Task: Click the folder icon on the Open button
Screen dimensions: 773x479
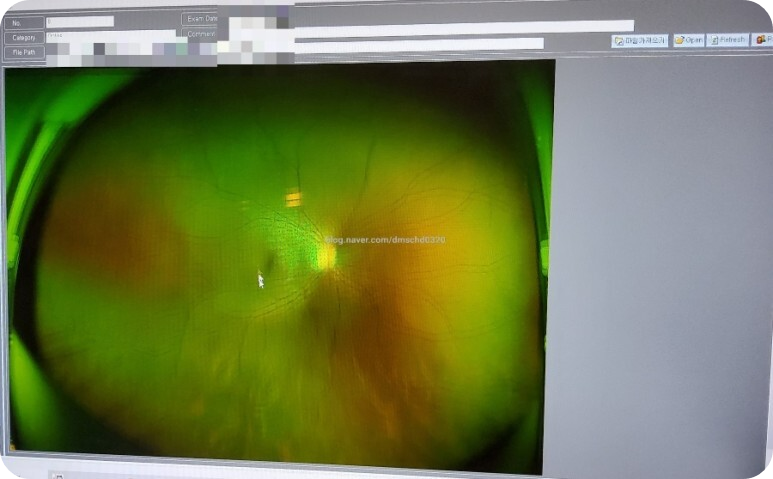Action: (679, 40)
